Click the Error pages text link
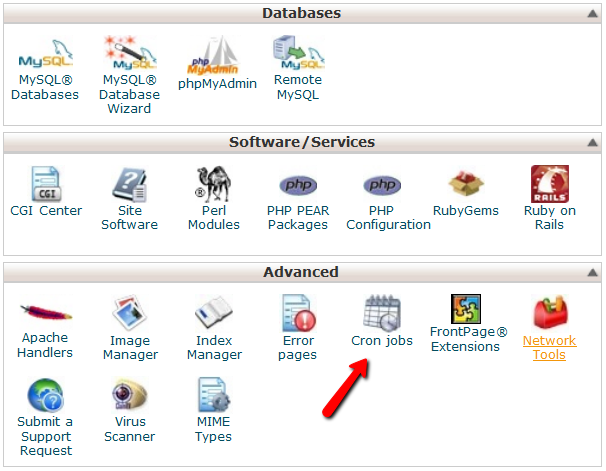606x471 pixels. [297, 348]
